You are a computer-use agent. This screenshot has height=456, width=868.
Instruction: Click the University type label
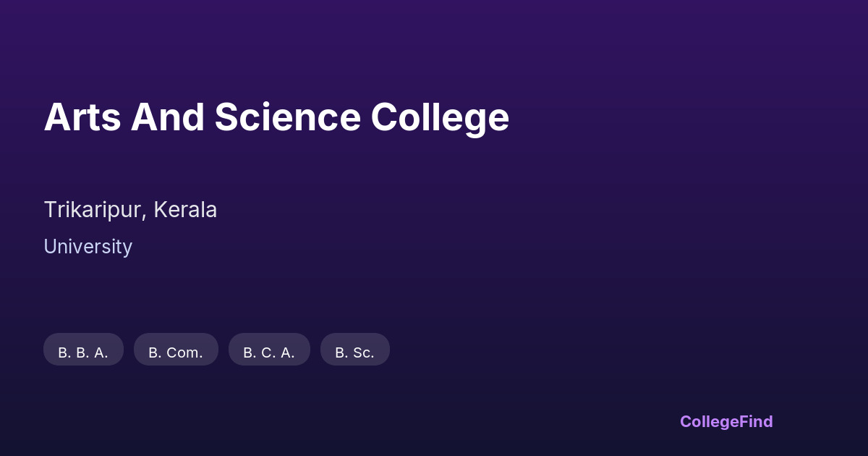pos(88,246)
